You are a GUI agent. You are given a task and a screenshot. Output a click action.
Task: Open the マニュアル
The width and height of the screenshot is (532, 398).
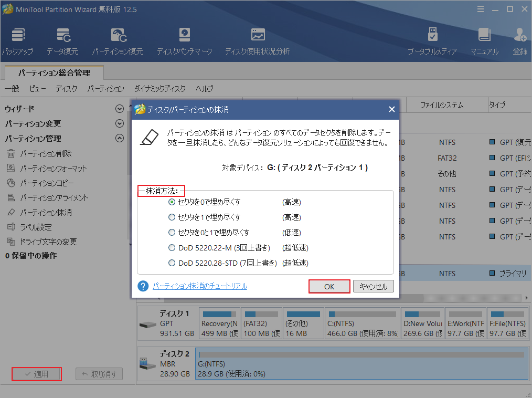click(484, 40)
